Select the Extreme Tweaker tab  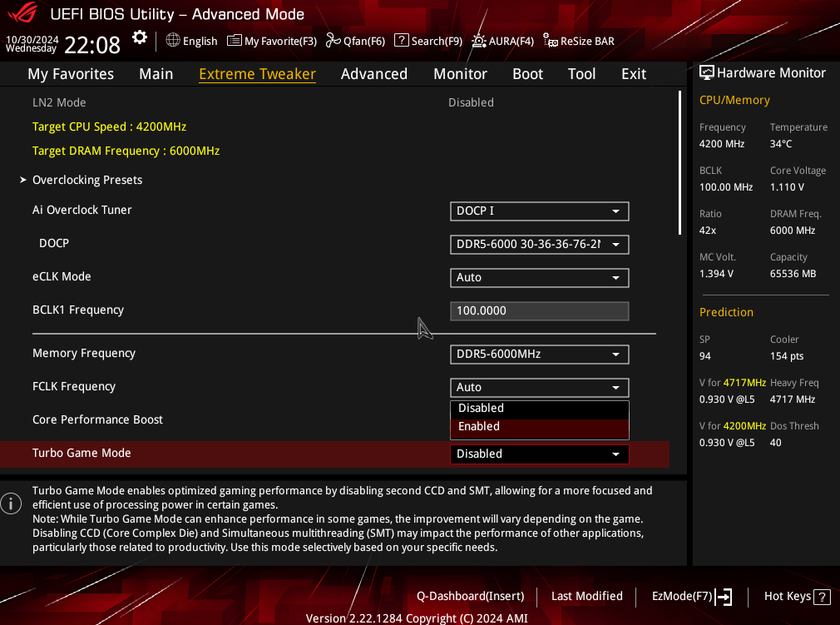pyautogui.click(x=257, y=74)
